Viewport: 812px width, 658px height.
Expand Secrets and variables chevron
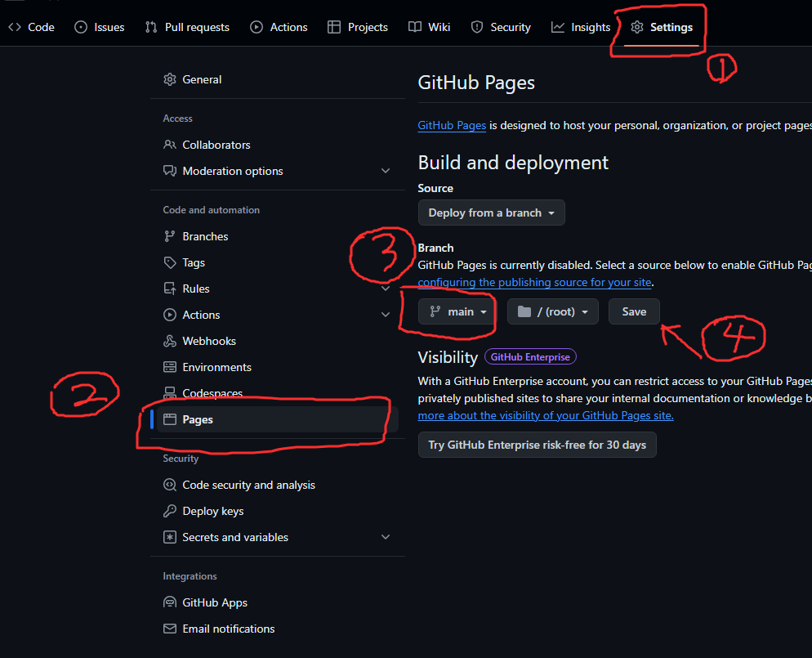[386, 537]
